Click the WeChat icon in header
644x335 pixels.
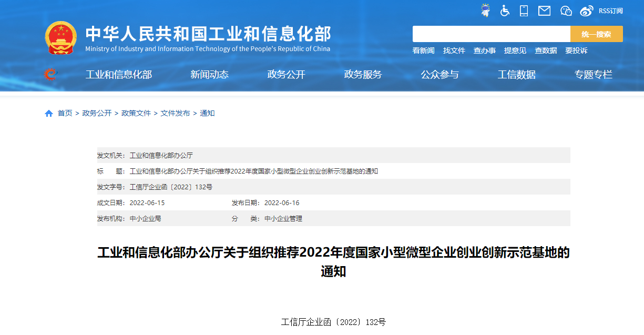(x=566, y=11)
